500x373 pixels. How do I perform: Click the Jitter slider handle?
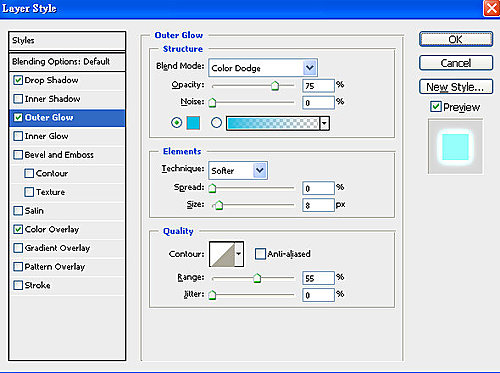(212, 295)
